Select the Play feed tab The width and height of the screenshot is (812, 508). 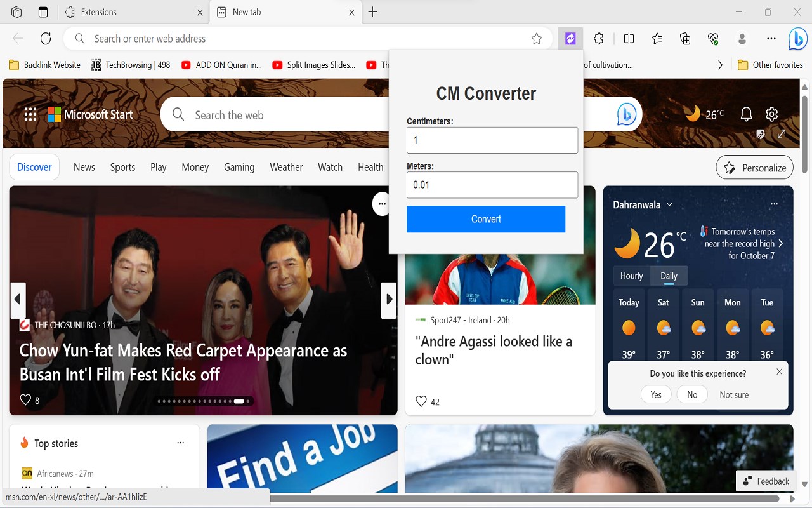click(x=159, y=167)
